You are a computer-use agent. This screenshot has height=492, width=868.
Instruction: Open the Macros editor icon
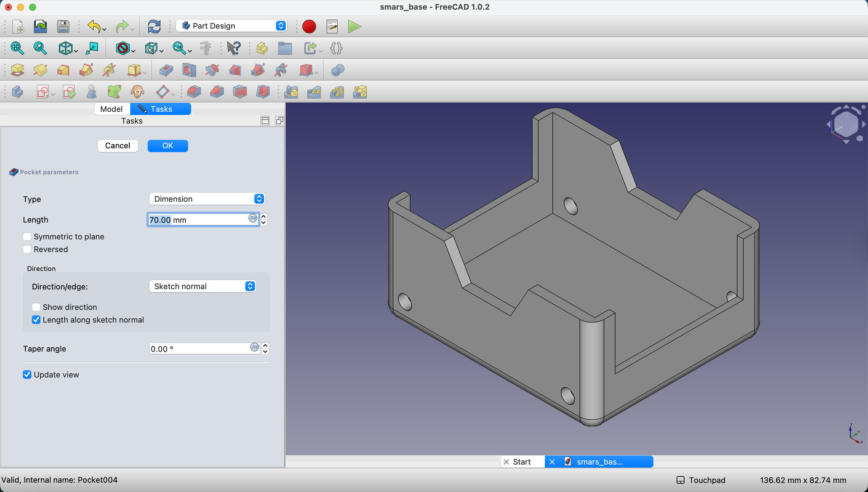coord(332,26)
